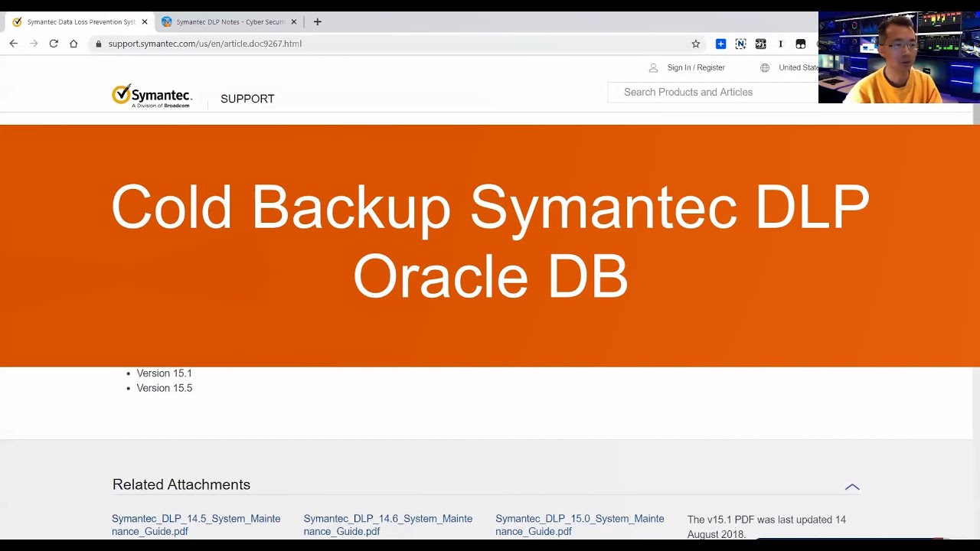Image resolution: width=980 pixels, height=551 pixels.
Task: Open the black checkered extension icon
Action: click(760, 44)
